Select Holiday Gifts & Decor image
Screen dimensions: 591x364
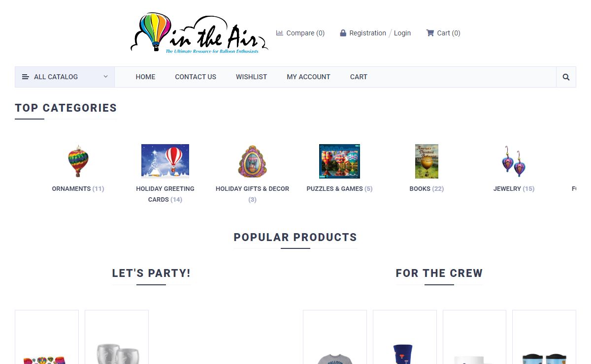coord(252,161)
